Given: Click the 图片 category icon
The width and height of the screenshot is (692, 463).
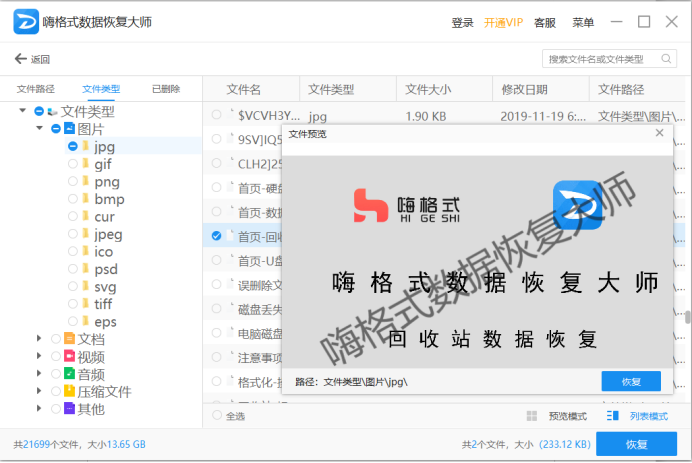Looking at the screenshot, I should point(70,128).
